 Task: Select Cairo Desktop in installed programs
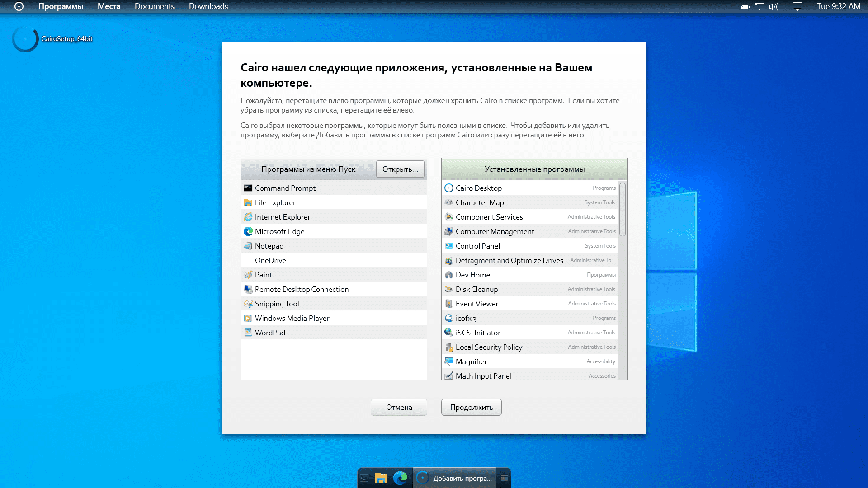[478, 188]
